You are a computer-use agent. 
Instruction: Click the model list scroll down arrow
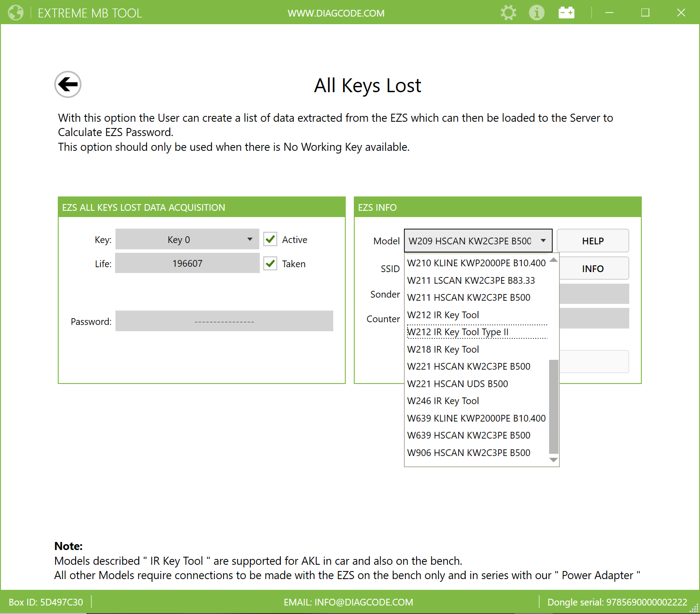[554, 460]
